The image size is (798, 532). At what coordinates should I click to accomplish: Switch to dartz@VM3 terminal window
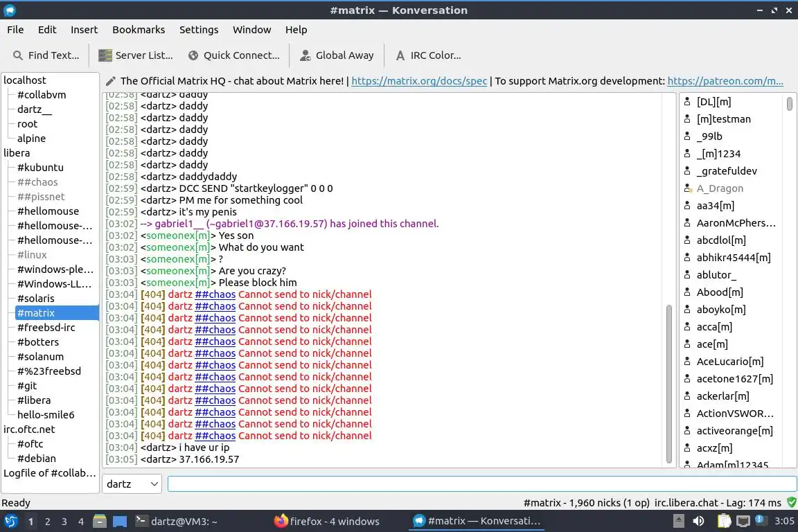coord(177,522)
